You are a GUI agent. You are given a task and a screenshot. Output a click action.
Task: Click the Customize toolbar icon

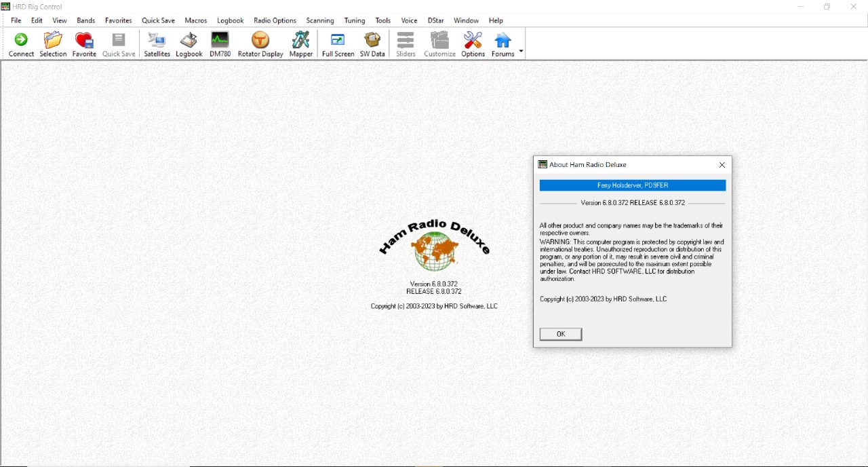tap(439, 44)
